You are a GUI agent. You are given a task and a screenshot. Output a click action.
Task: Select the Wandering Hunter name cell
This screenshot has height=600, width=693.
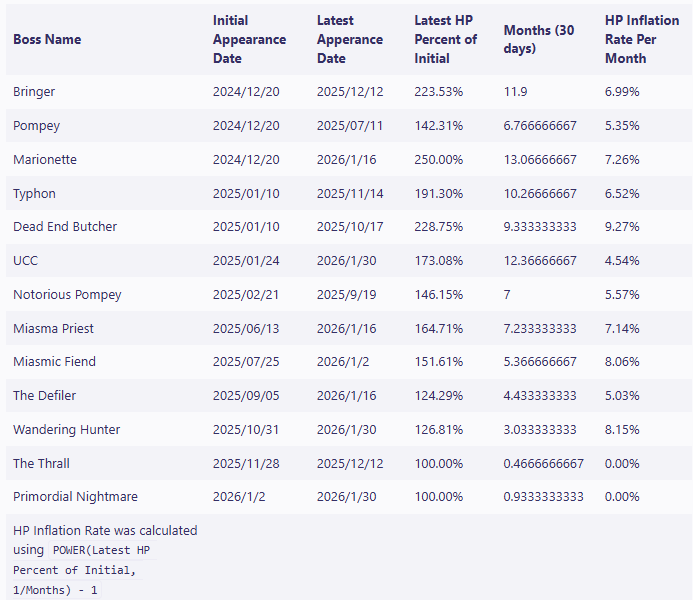tap(66, 430)
